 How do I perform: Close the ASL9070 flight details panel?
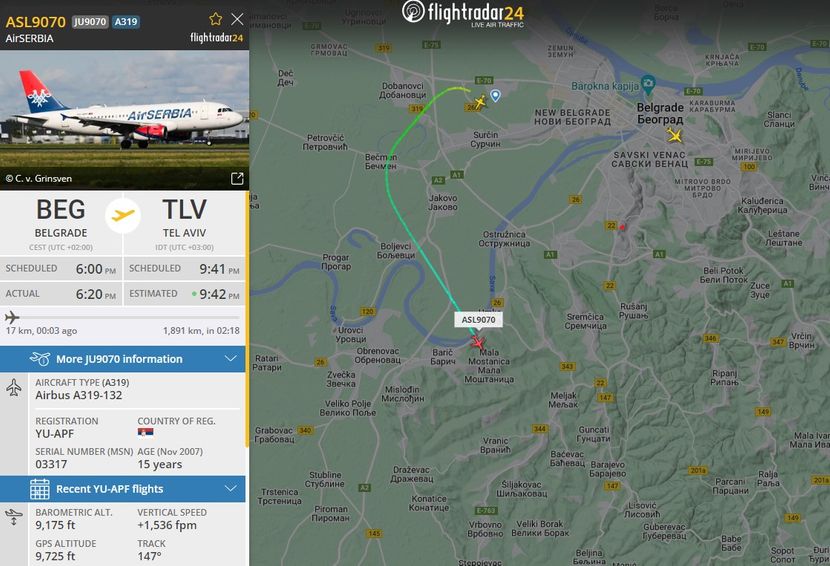click(x=237, y=20)
